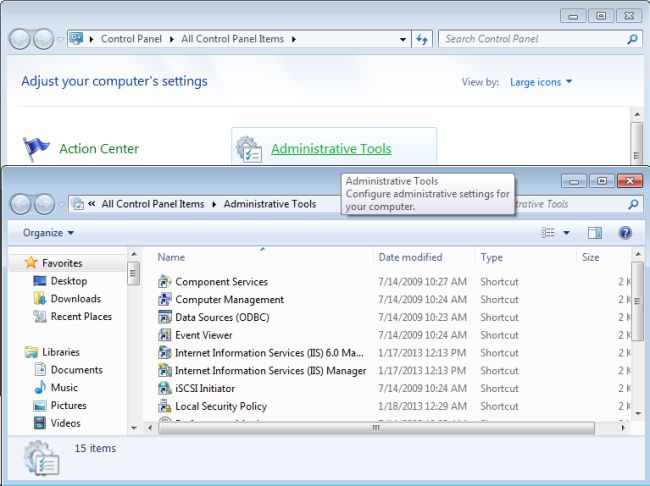
Task: Click the Favorites star icon in navigation pane
Action: click(31, 262)
